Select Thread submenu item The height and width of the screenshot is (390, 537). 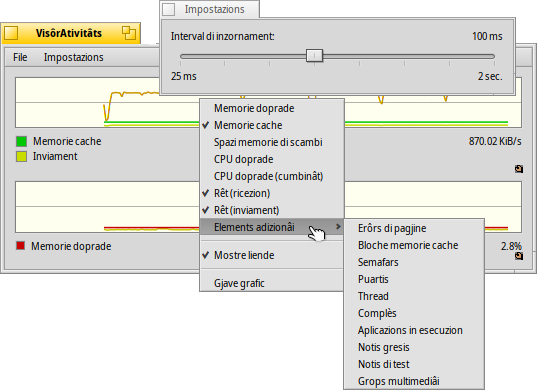pyautogui.click(x=414, y=296)
